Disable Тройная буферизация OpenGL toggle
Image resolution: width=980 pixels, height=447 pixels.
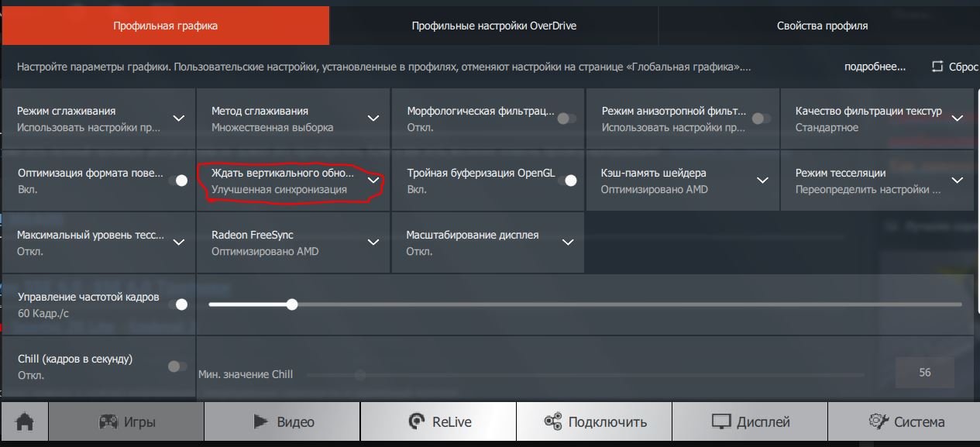(x=567, y=181)
